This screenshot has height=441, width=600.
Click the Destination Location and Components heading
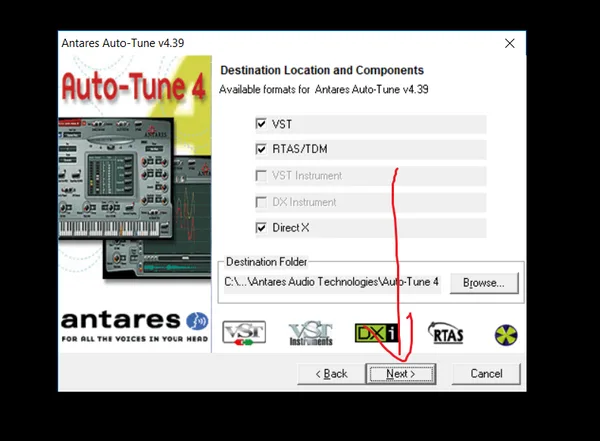(x=322, y=70)
